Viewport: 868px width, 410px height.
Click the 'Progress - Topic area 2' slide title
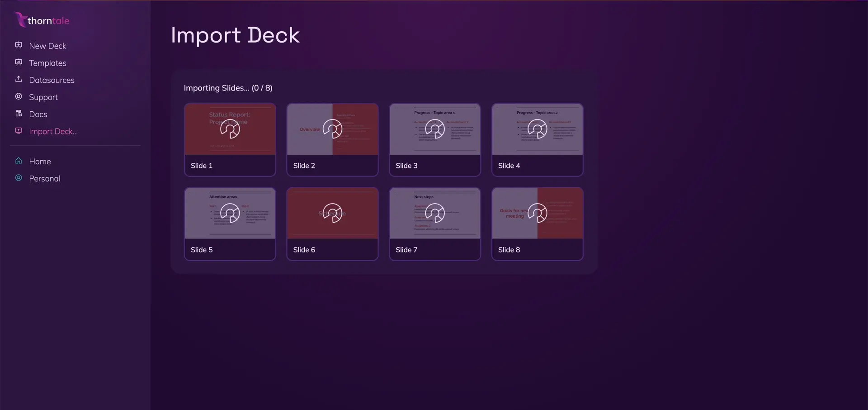pos(537,113)
